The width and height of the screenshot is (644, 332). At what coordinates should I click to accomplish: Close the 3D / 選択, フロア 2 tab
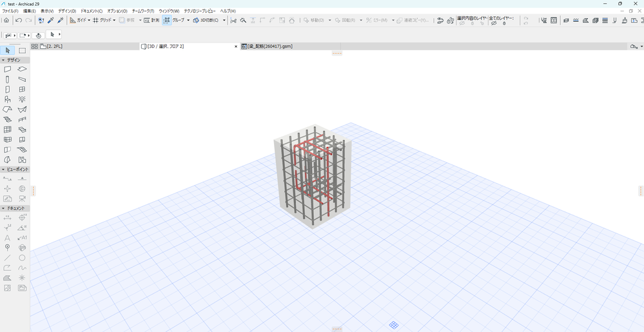[236, 46]
